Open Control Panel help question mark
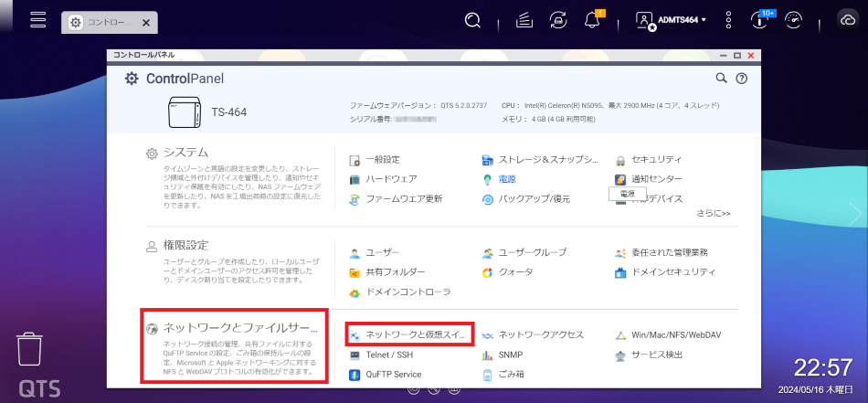 (x=741, y=79)
